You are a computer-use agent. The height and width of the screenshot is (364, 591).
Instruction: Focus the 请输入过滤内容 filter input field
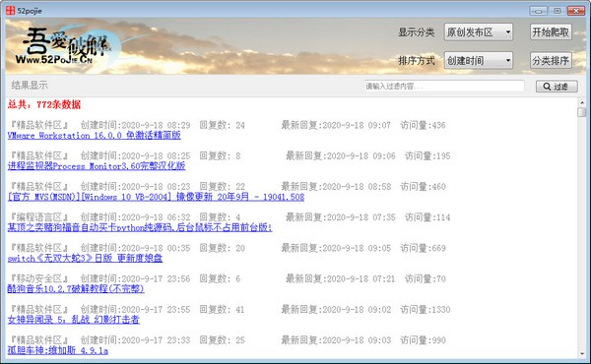[444, 87]
